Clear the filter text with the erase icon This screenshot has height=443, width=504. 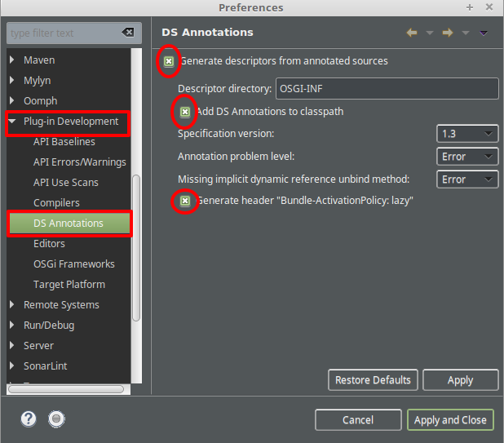point(128,33)
